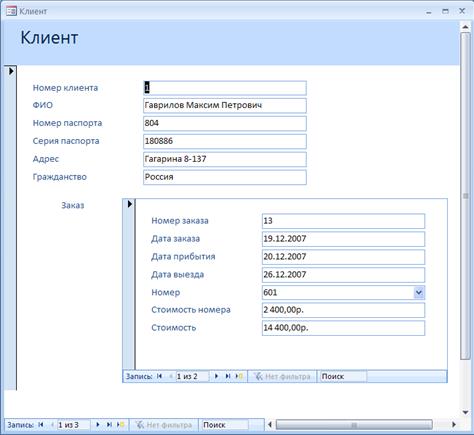474x435 pixels.
Task: Click vertical scrollbar up arrow
Action: 465,27
